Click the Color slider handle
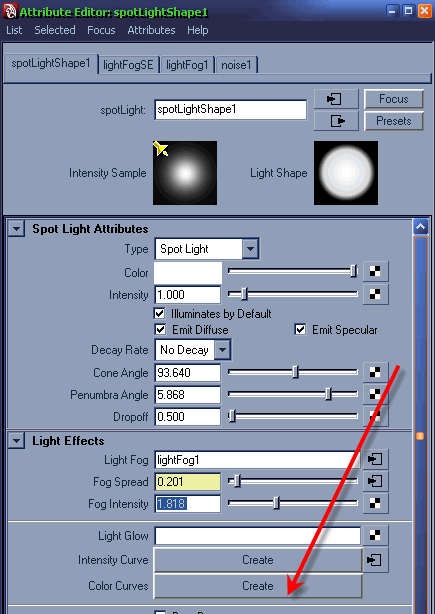 [354, 271]
